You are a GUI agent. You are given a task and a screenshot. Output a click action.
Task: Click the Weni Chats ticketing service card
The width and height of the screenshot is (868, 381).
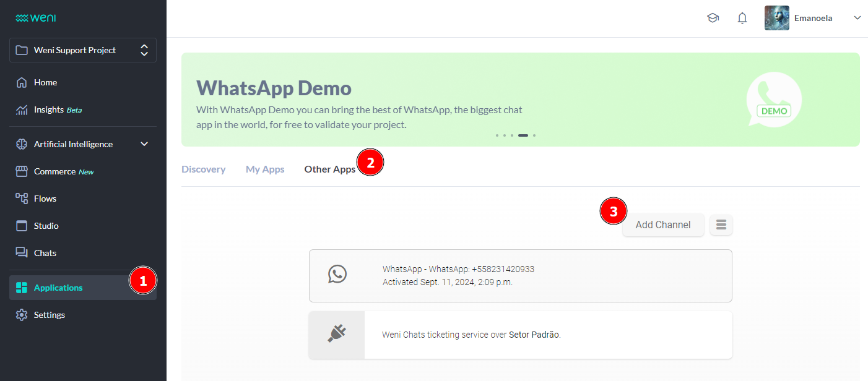[520, 334]
